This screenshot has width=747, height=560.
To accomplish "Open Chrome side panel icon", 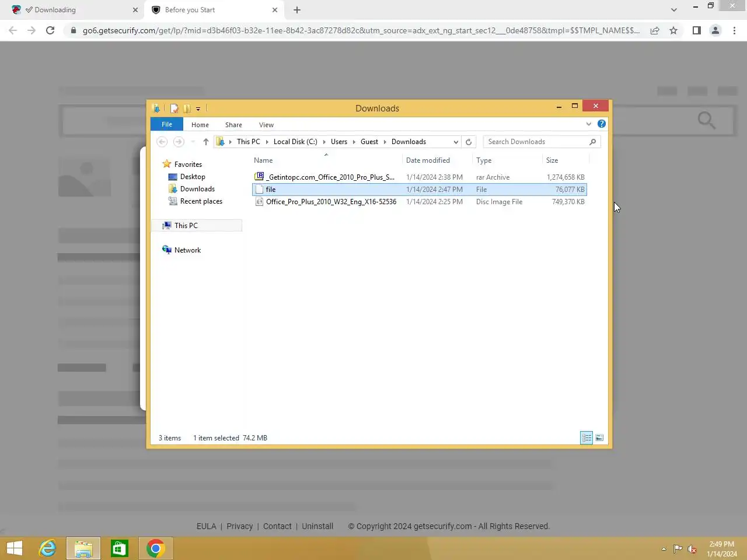I will tap(696, 30).
